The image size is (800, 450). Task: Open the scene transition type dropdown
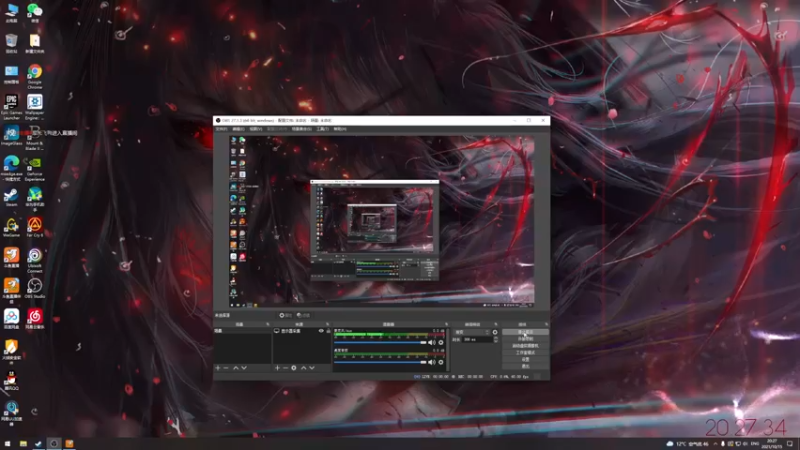click(x=472, y=332)
